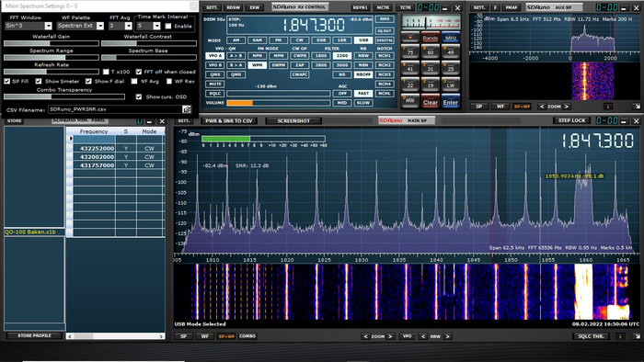This screenshot has width=644, height=362.
Task: Adjust the Spectrum Range slider
Action: point(52,57)
